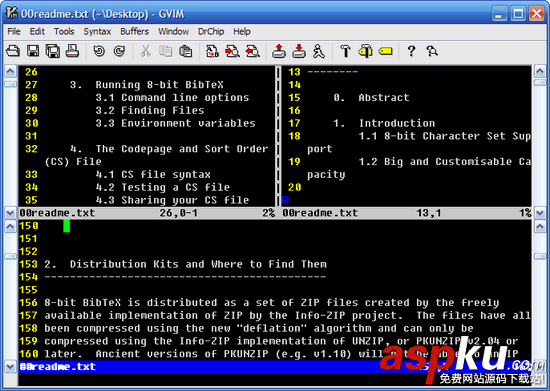Click the Jump to Tag yellow label icon
This screenshot has height=391, width=550.
tap(385, 51)
